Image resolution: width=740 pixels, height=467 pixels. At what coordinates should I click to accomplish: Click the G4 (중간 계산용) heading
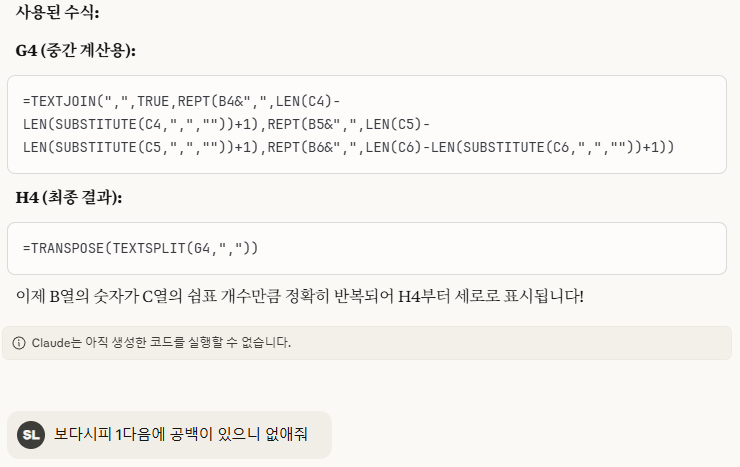pos(76,50)
